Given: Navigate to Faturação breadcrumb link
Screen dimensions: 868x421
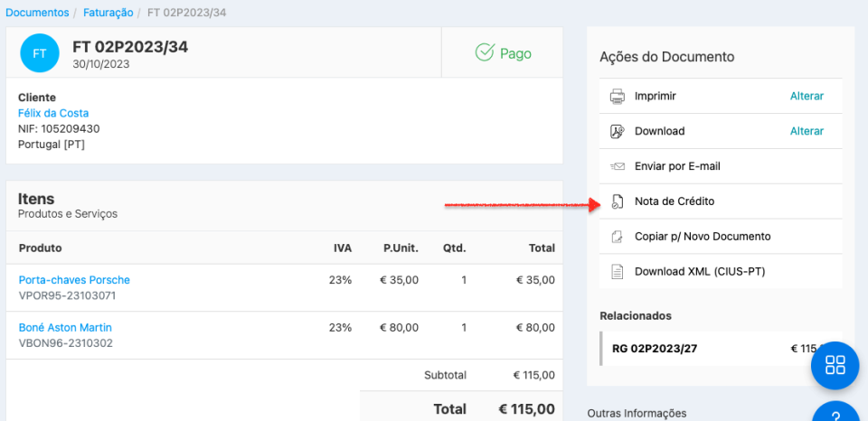Looking at the screenshot, I should [x=108, y=13].
